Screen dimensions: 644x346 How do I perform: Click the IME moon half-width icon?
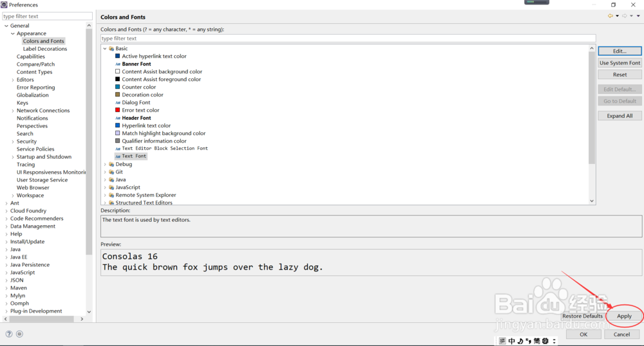pos(520,341)
